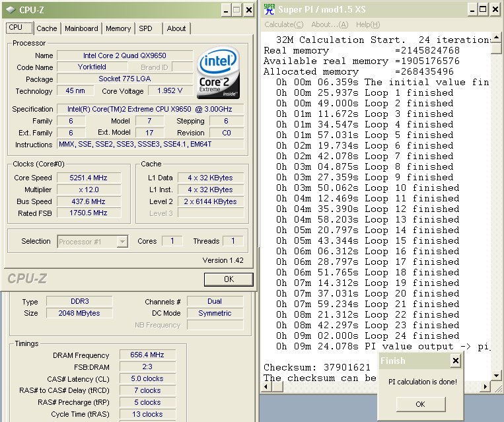504x422 pixels.
Task: Switch to the Mainboard tab
Action: pos(81,28)
